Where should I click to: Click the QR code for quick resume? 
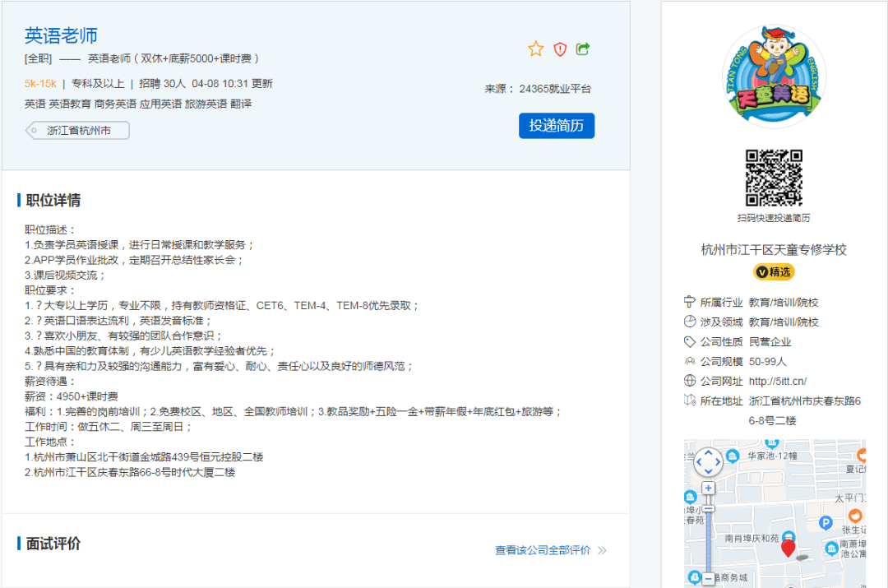774,178
